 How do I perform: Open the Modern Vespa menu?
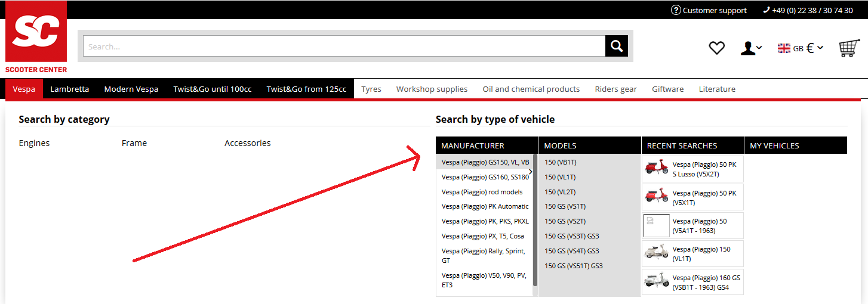[131, 89]
